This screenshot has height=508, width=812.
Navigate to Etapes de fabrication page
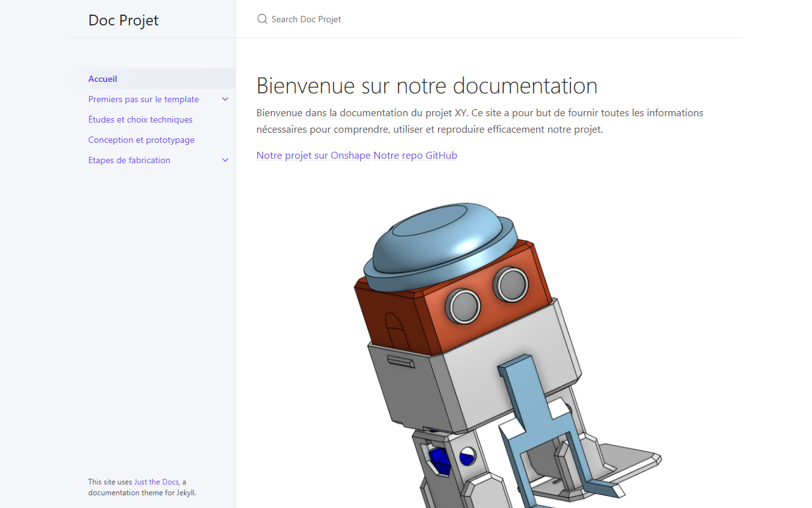[x=129, y=160]
